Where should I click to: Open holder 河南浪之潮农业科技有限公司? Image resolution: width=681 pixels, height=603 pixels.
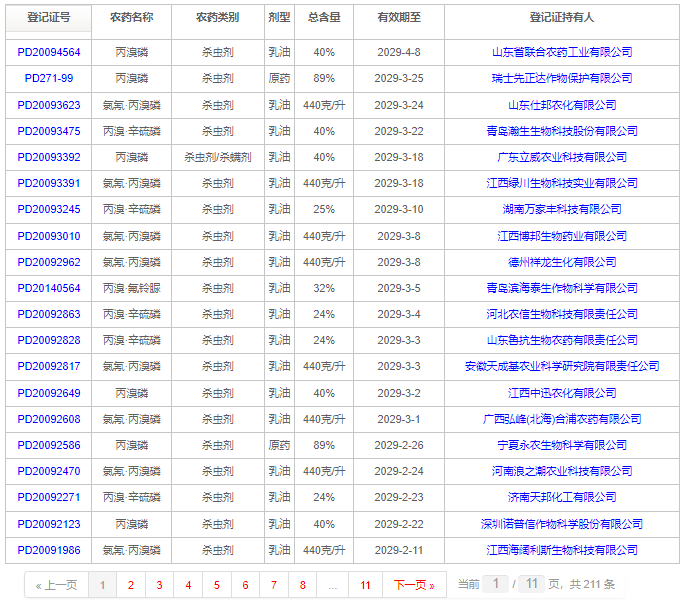coord(562,472)
